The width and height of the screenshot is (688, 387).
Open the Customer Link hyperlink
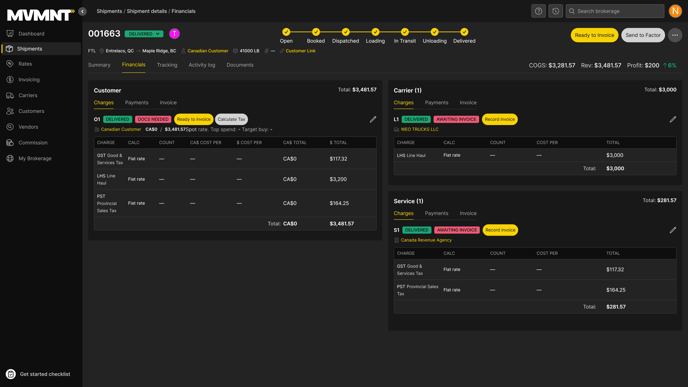tap(301, 51)
